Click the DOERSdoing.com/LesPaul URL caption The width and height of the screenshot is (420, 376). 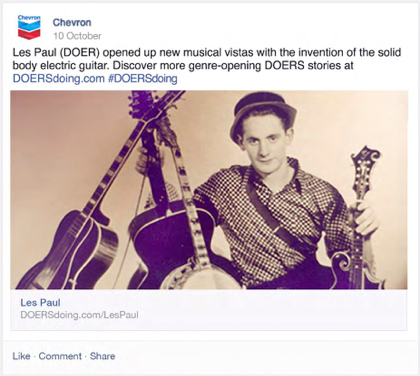point(79,315)
